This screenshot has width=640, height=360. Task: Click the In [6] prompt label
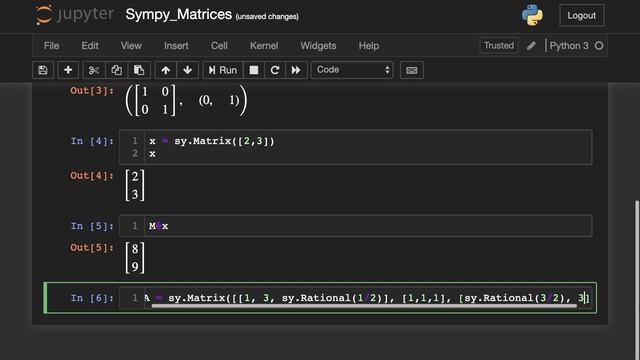click(92, 298)
